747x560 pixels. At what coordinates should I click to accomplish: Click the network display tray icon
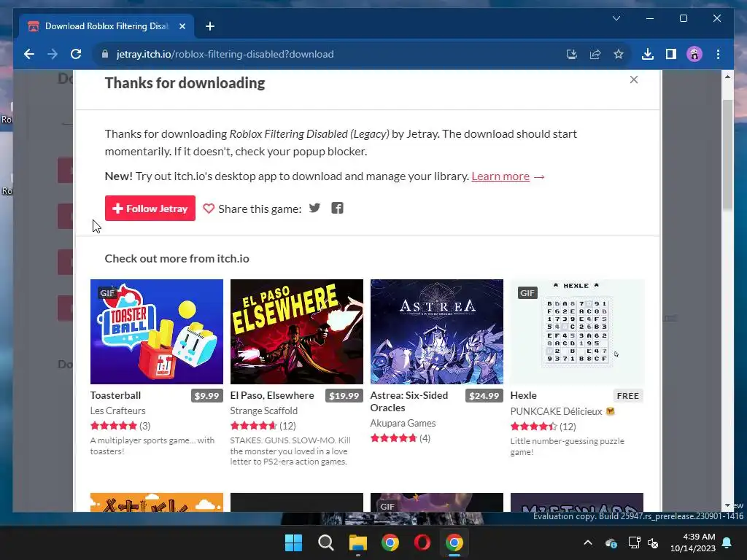634,542
